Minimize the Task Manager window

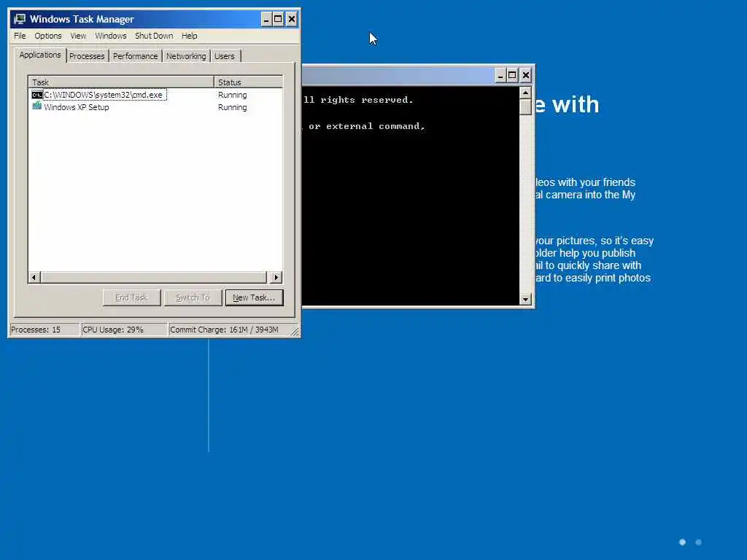point(266,19)
